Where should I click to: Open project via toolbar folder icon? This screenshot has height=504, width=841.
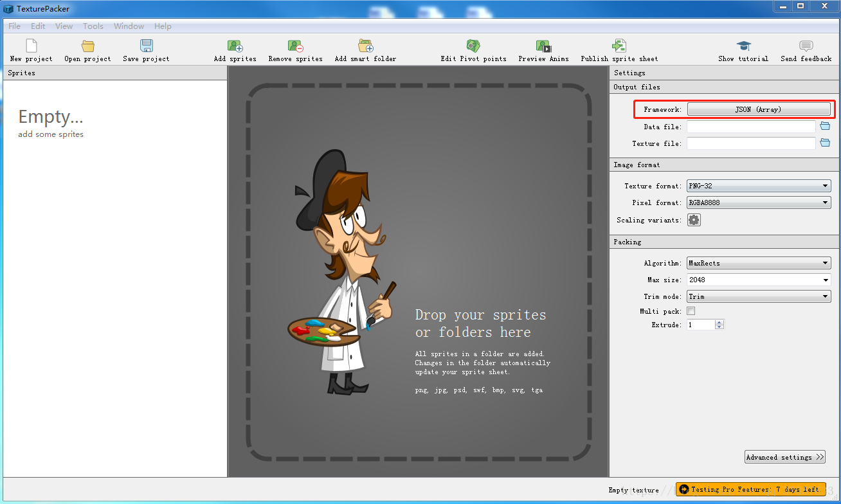pyautogui.click(x=88, y=46)
